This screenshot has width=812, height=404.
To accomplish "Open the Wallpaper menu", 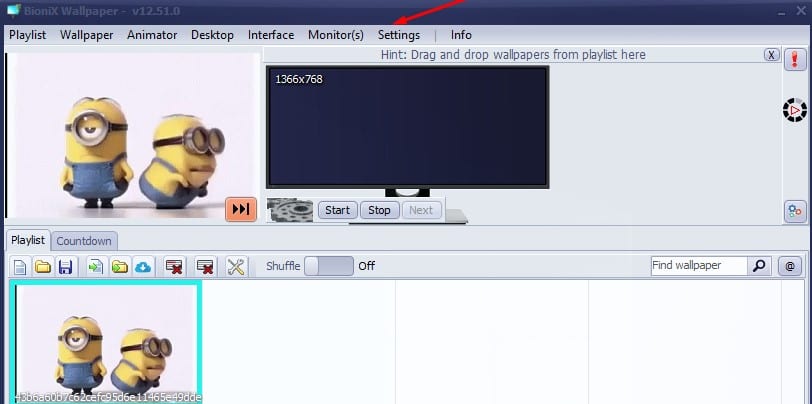I will click(86, 35).
